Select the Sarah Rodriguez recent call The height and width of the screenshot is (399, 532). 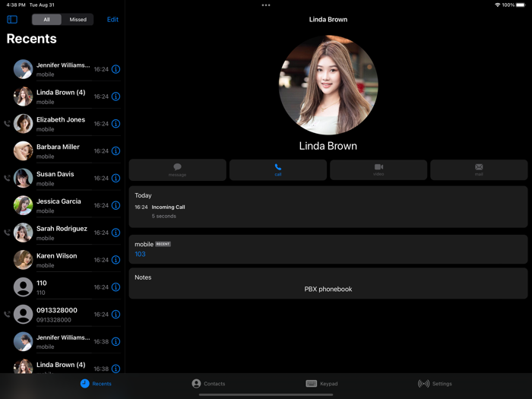(62, 233)
